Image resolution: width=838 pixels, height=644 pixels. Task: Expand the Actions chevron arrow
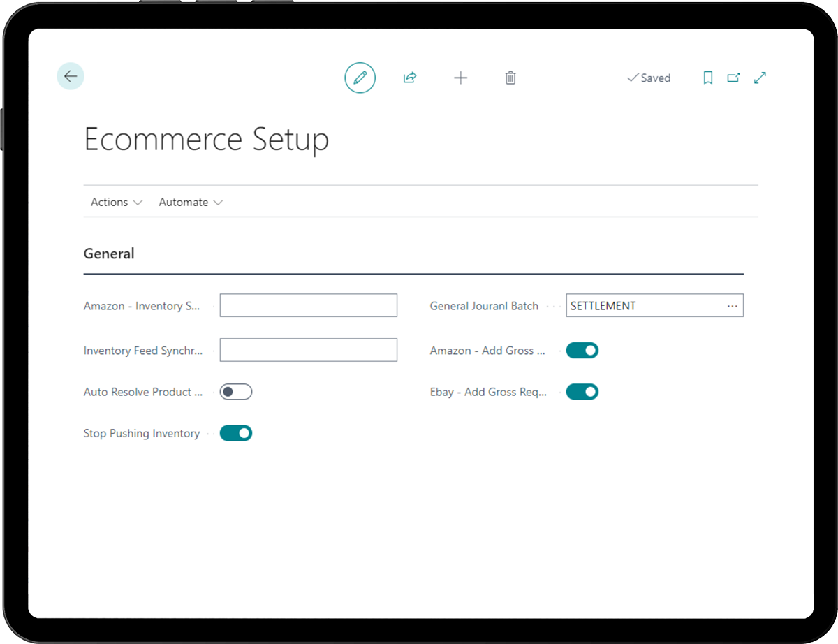[x=138, y=203]
